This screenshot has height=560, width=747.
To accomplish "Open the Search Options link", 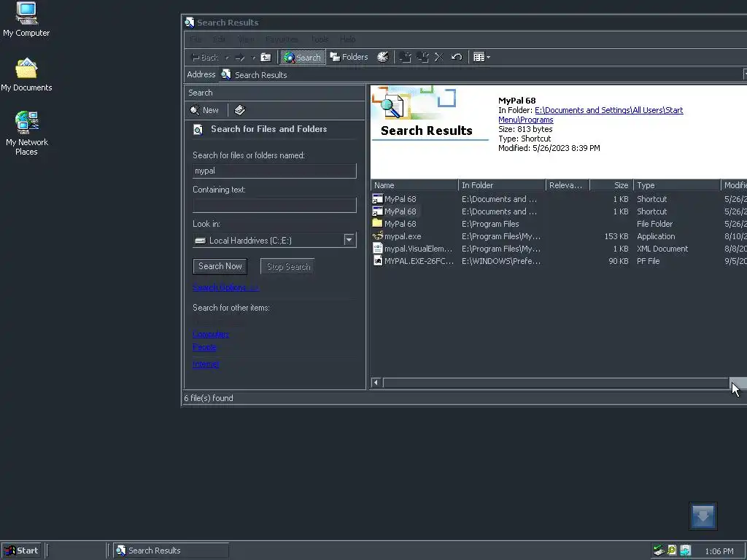I will (x=225, y=287).
